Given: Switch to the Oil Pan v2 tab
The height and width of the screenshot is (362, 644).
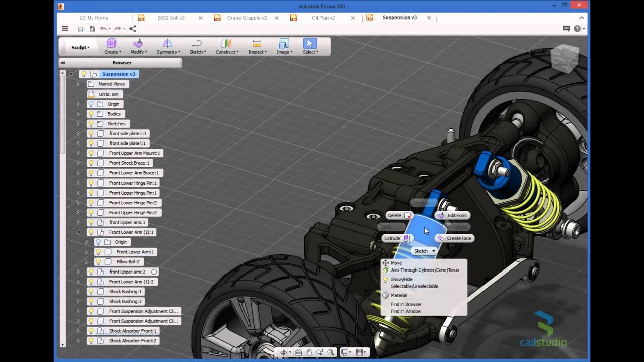Looking at the screenshot, I should coord(323,18).
